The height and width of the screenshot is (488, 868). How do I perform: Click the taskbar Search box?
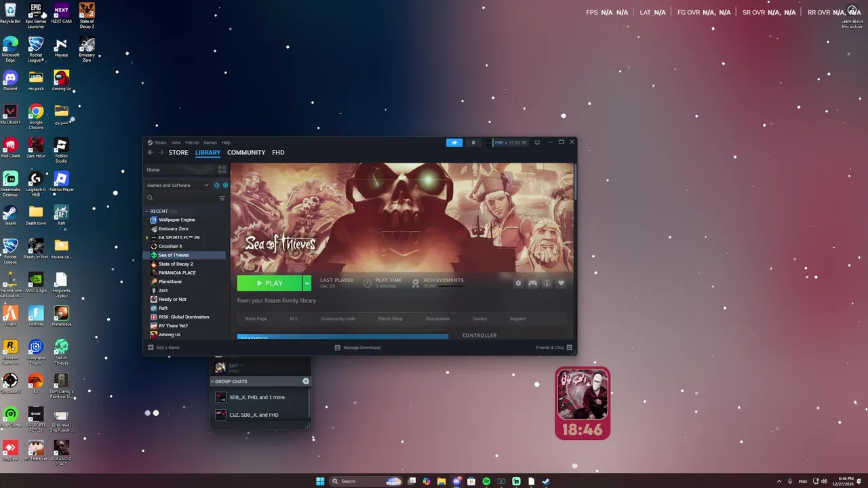(368, 481)
